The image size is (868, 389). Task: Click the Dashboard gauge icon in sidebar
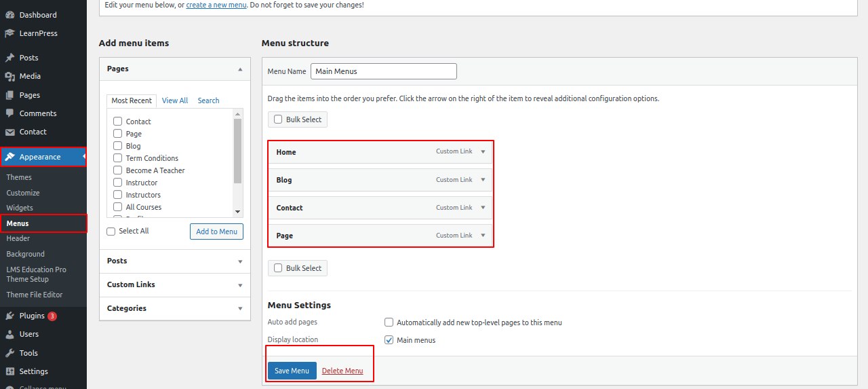click(x=9, y=15)
